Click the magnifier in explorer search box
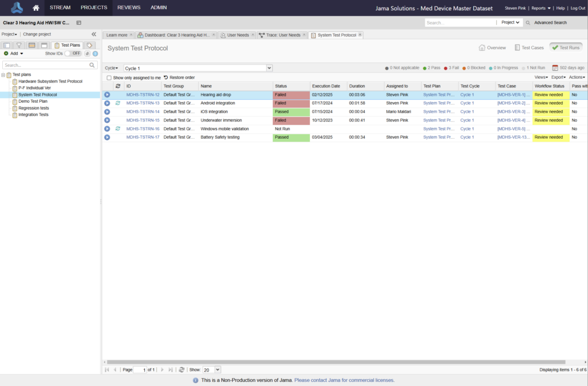The width and height of the screenshot is (588, 386). [92, 65]
